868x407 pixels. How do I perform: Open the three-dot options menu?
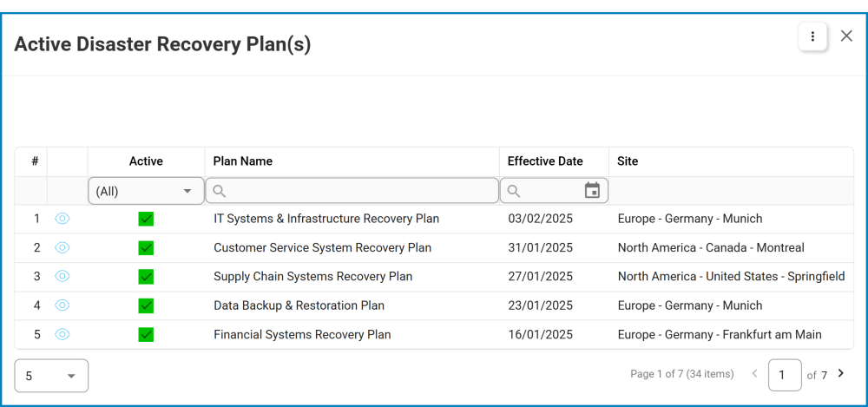point(812,36)
